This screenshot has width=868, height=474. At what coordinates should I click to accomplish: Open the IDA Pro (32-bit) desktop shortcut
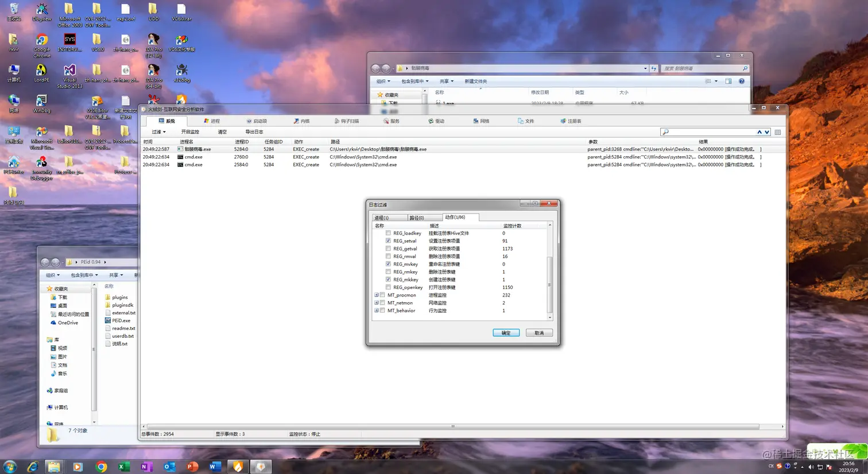[153, 46]
